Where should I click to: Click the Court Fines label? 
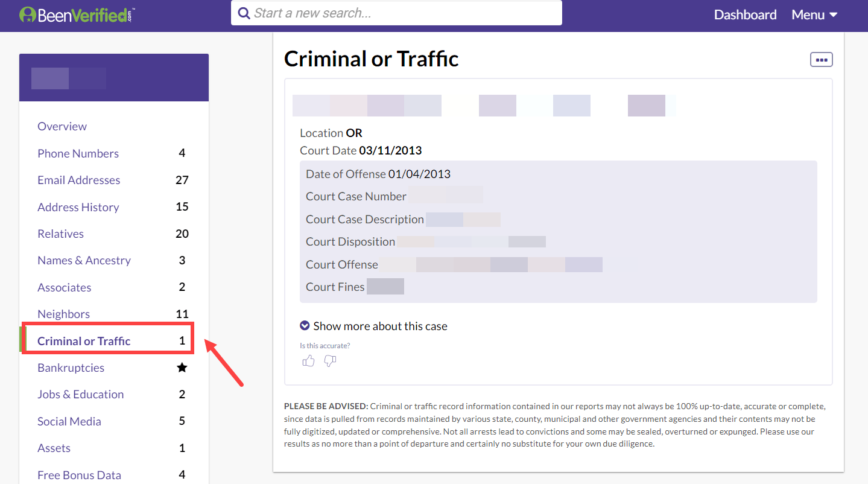pos(335,287)
